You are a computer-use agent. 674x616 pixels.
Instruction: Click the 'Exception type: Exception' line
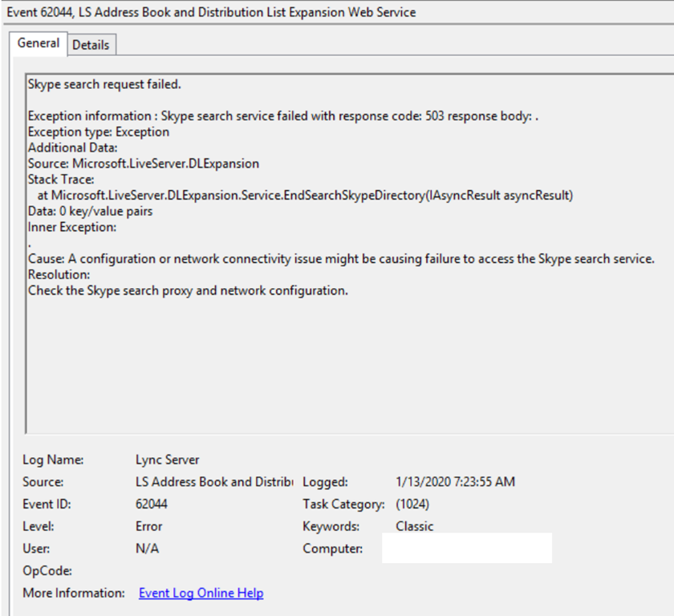coord(99,132)
